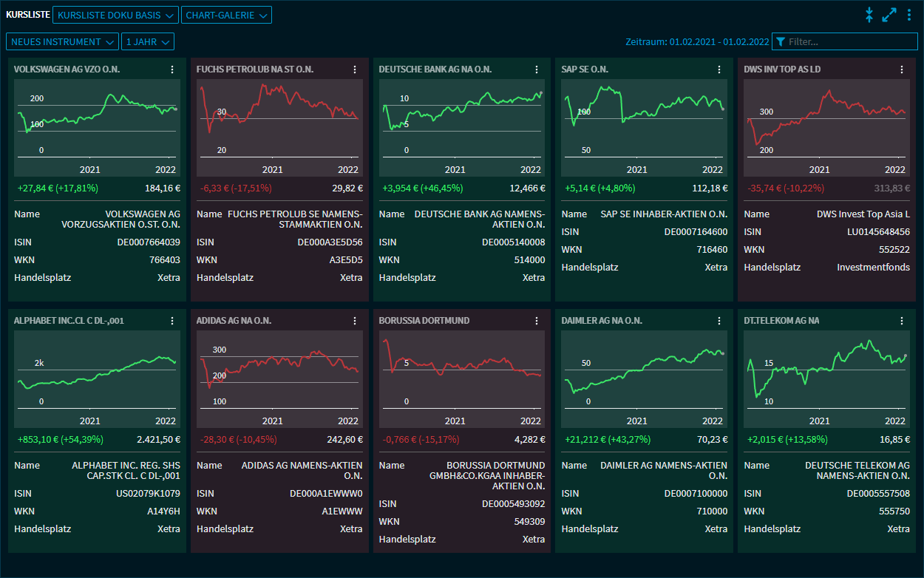Click the Alphabet Inc. card kebab icon
The height and width of the screenshot is (578, 924).
coord(172,321)
